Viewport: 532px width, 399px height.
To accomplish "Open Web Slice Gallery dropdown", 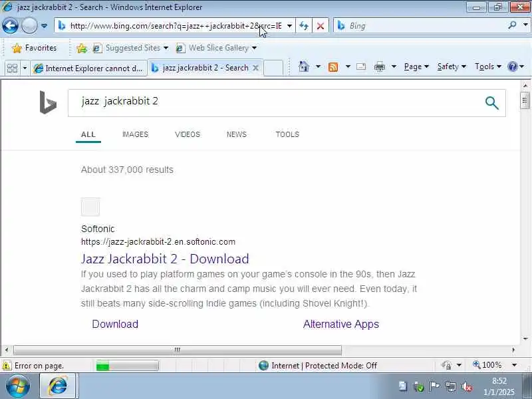I will (216, 48).
